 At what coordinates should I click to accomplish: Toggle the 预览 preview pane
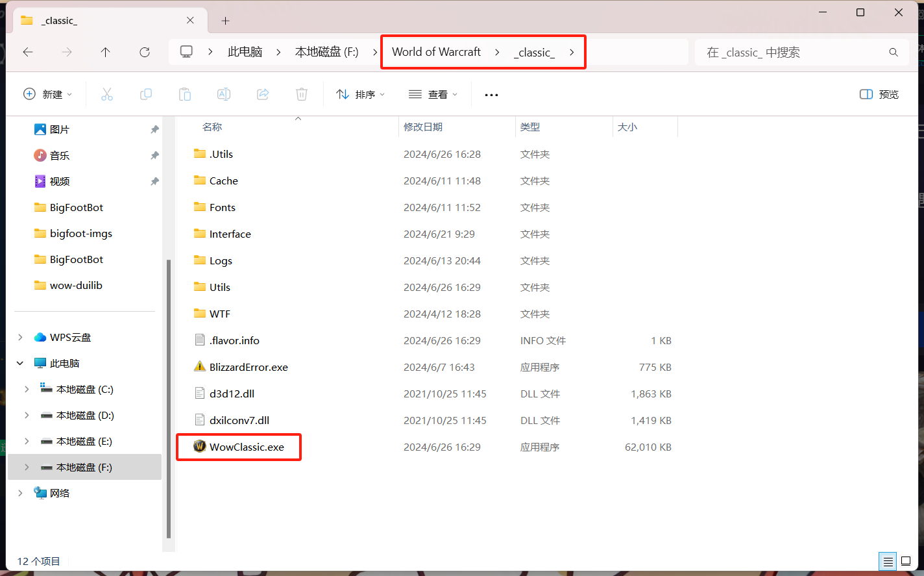click(x=879, y=95)
